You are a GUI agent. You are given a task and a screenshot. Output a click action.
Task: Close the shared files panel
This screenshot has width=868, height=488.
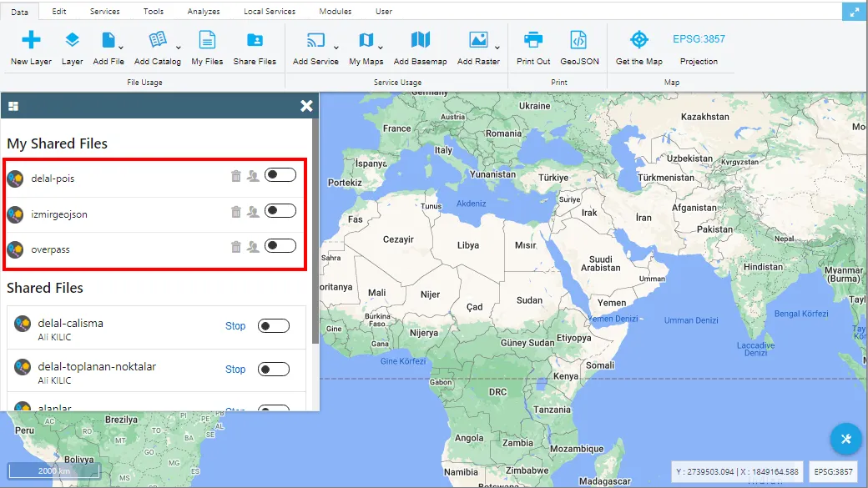point(306,106)
